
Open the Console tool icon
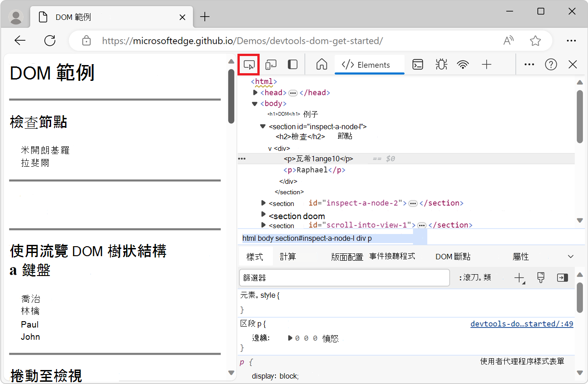pos(418,65)
